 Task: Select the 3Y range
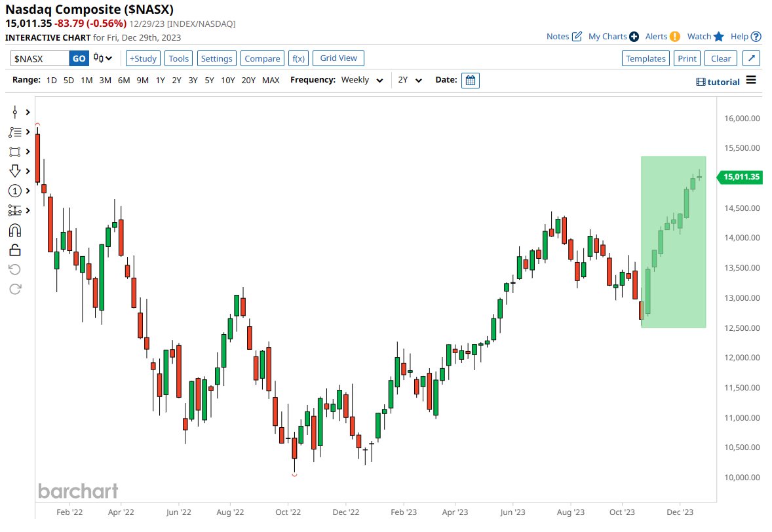pos(193,80)
